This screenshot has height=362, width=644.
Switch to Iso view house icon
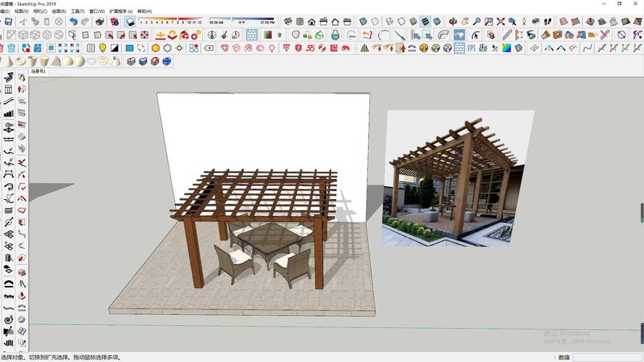click(x=288, y=21)
